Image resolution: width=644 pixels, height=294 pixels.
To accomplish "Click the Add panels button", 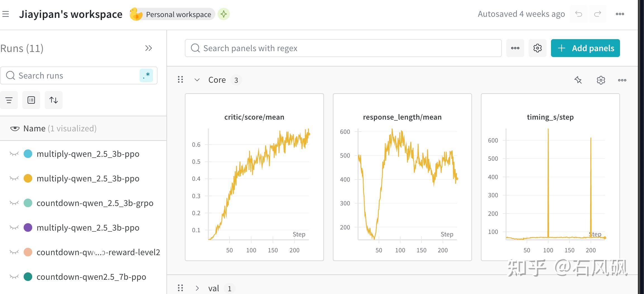I will pyautogui.click(x=585, y=48).
